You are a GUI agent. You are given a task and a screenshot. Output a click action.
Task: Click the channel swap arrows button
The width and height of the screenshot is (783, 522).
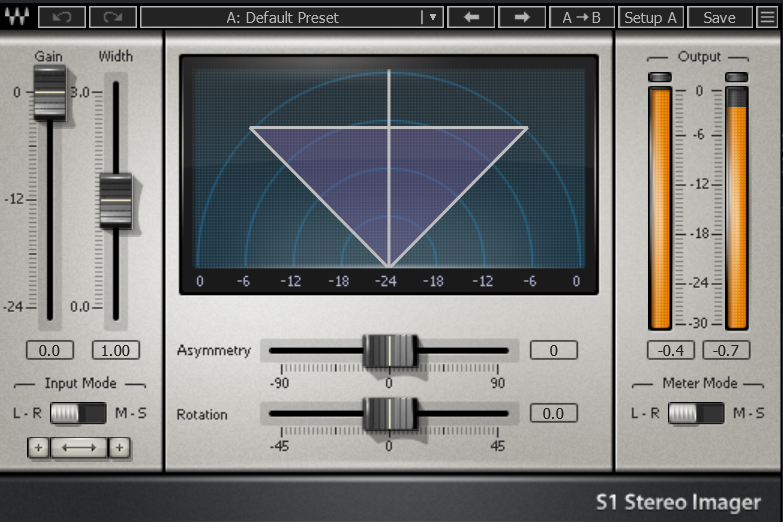(79, 448)
